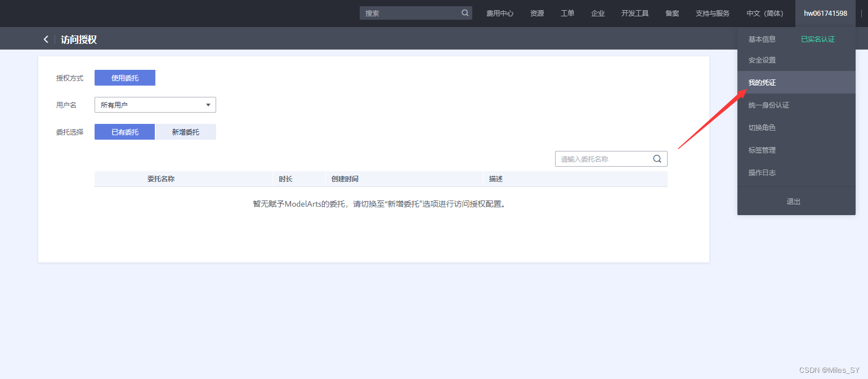This screenshot has width=868, height=379.
Task: Select 切换角色 menu entry
Action: pyautogui.click(x=797, y=127)
